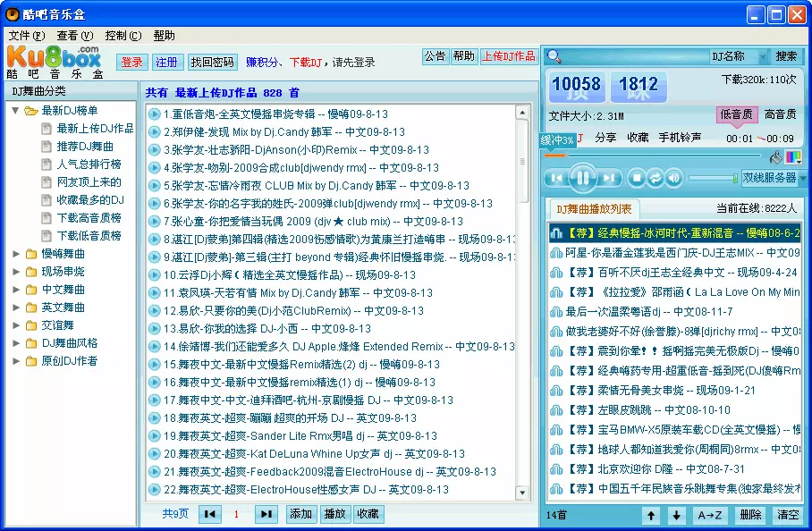Click the 公告 announcement button
The image size is (812, 531).
pos(435,56)
